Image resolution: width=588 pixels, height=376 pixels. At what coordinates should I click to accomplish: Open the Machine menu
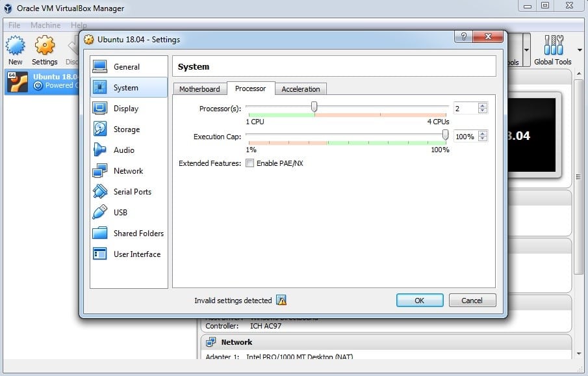(45, 25)
